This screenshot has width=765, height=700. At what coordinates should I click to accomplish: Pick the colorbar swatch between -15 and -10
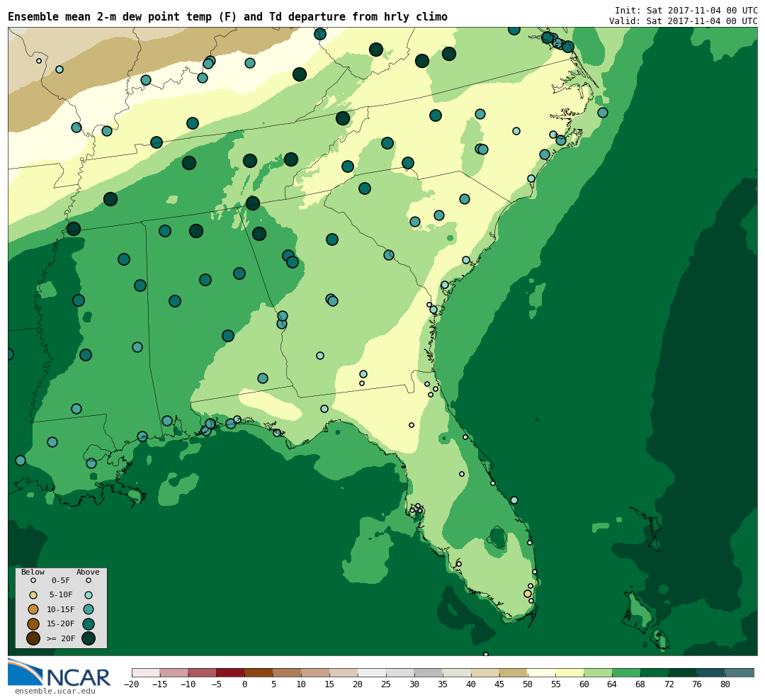pyautogui.click(x=174, y=672)
